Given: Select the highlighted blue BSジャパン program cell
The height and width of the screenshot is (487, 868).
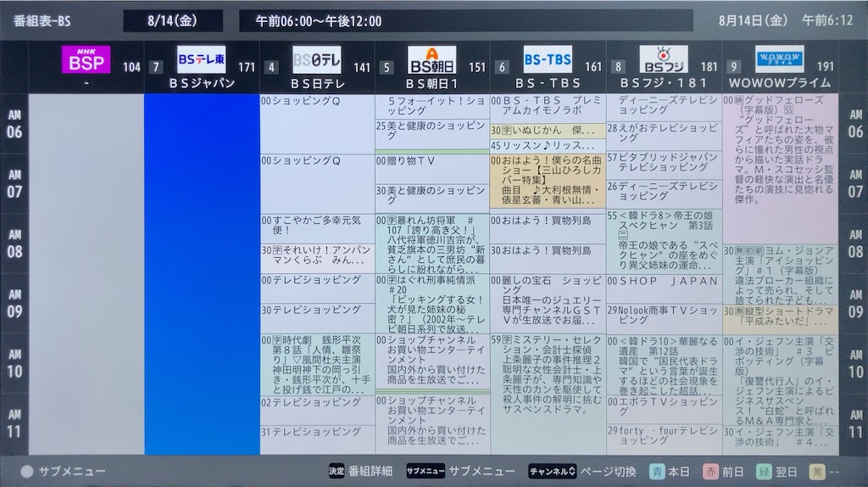Looking at the screenshot, I should coord(202,274).
